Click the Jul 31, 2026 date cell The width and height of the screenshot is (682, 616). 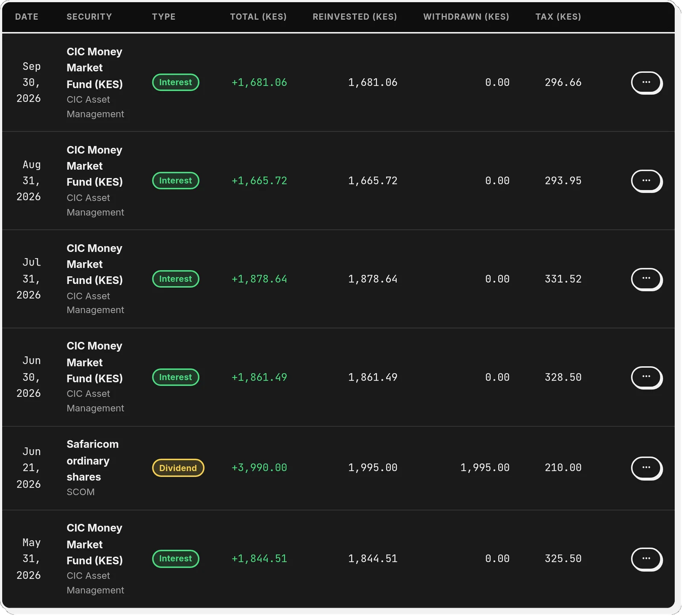pyautogui.click(x=29, y=279)
